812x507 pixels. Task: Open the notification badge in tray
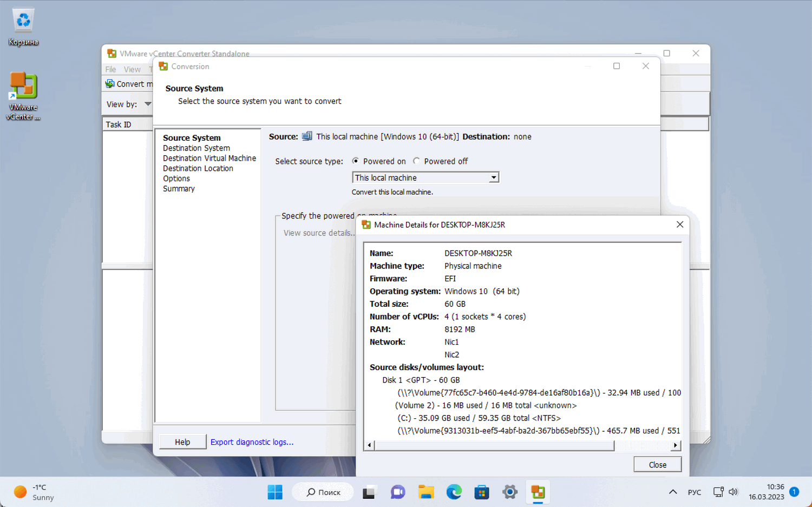[x=794, y=492]
